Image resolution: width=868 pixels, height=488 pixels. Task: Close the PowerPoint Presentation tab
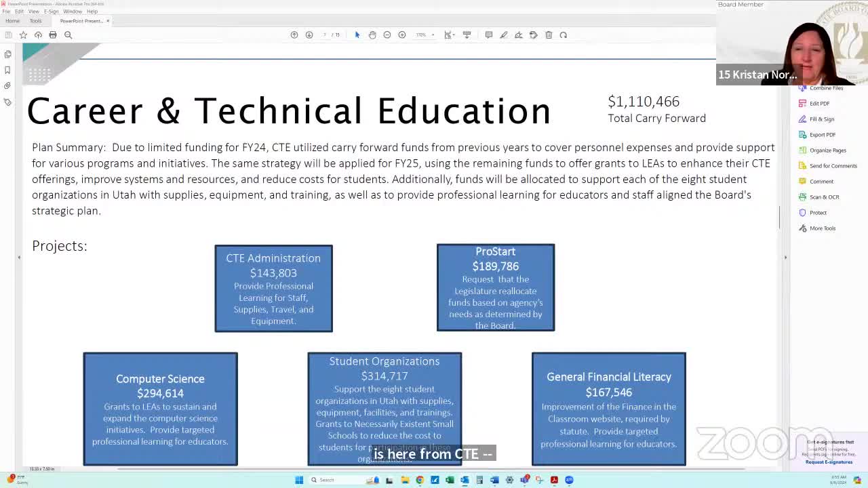point(108,21)
